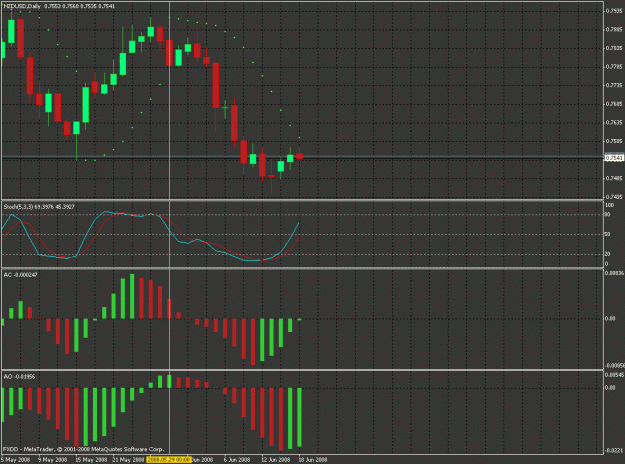The height and width of the screenshot is (464, 625).
Task: Click the 21 May 2008 date label
Action: [128, 460]
